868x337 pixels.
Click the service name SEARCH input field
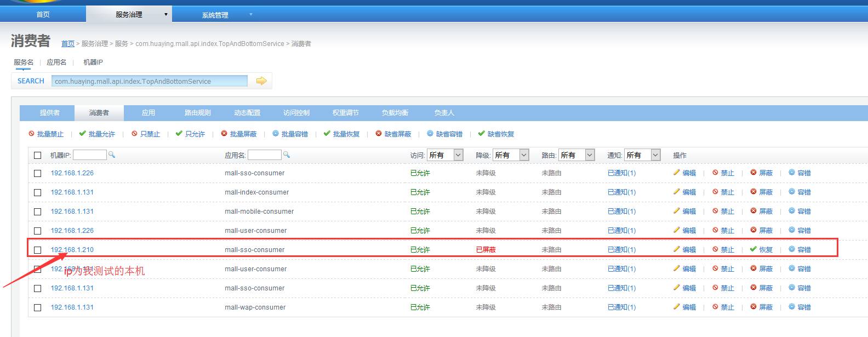[150, 81]
